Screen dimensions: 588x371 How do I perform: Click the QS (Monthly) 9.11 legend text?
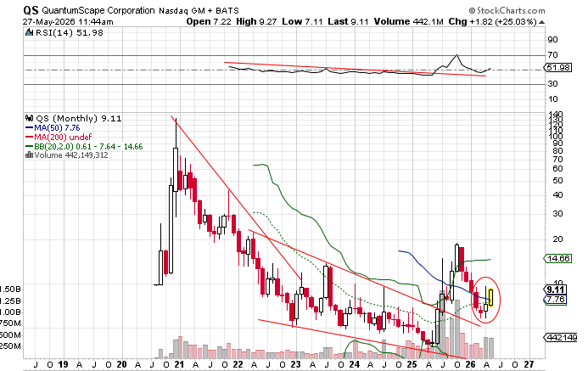pyautogui.click(x=78, y=119)
